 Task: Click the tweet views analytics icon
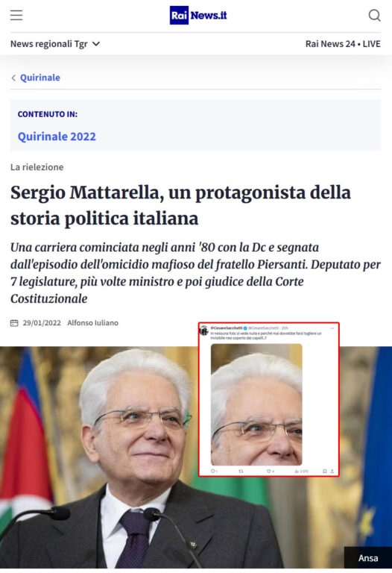[x=297, y=471]
